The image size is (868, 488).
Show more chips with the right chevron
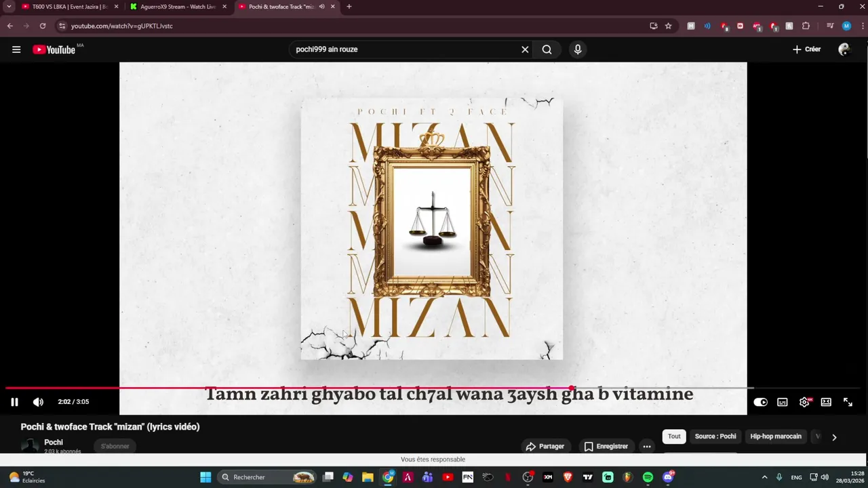tap(834, 437)
